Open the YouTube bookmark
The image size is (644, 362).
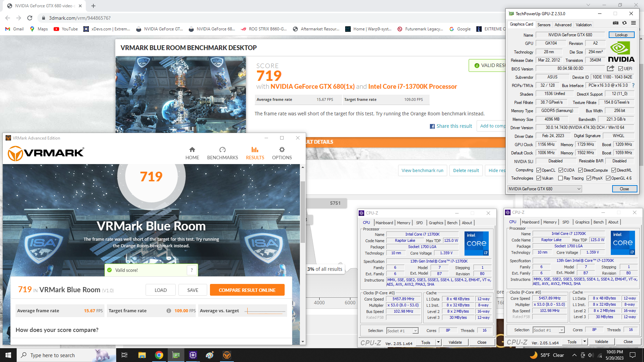pyautogui.click(x=66, y=29)
